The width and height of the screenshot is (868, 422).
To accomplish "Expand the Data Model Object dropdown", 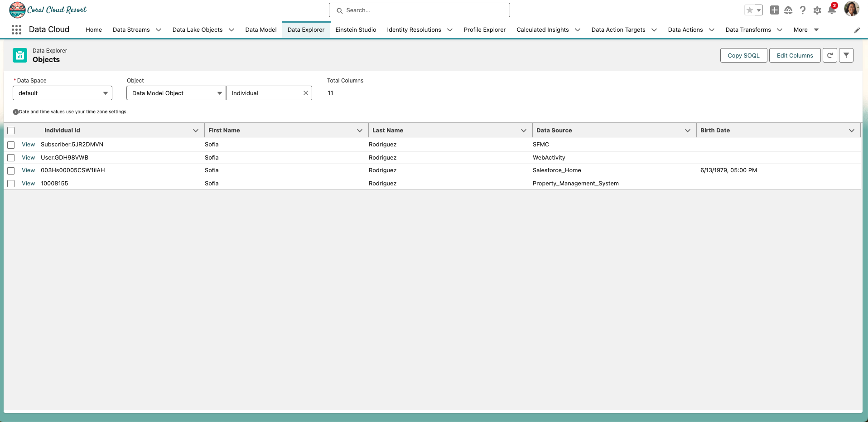I will (x=176, y=93).
